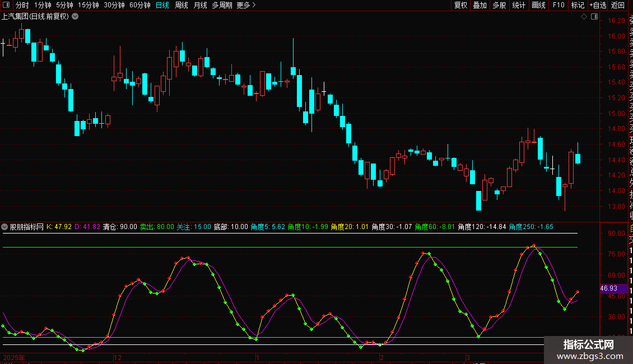Viewport: 633px width, 364px height.
Task: Open the 复权 adjustment option
Action: (460, 5)
